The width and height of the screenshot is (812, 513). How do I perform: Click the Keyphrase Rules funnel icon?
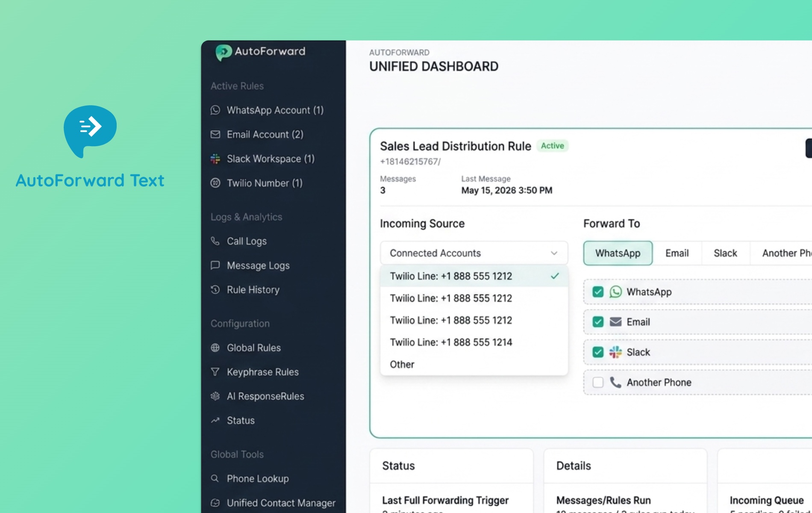point(215,372)
